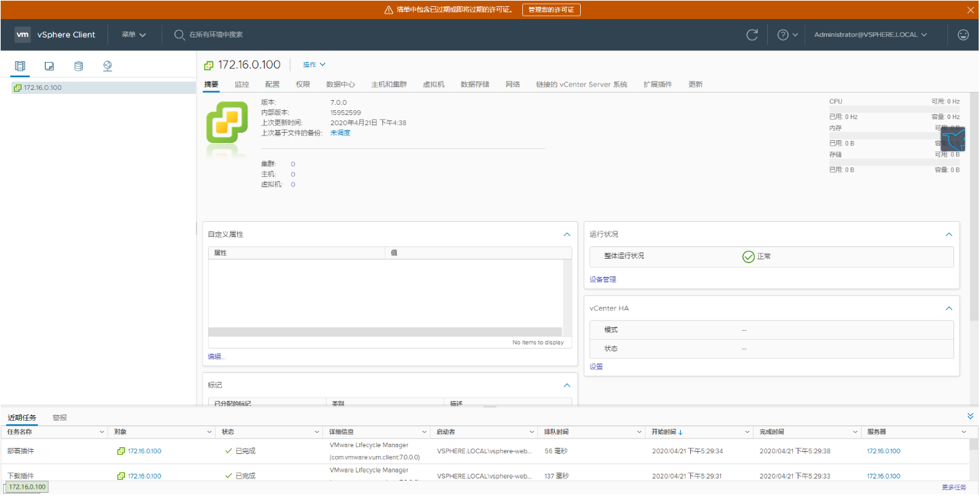Click the 管理您的许可证 button

tap(551, 10)
